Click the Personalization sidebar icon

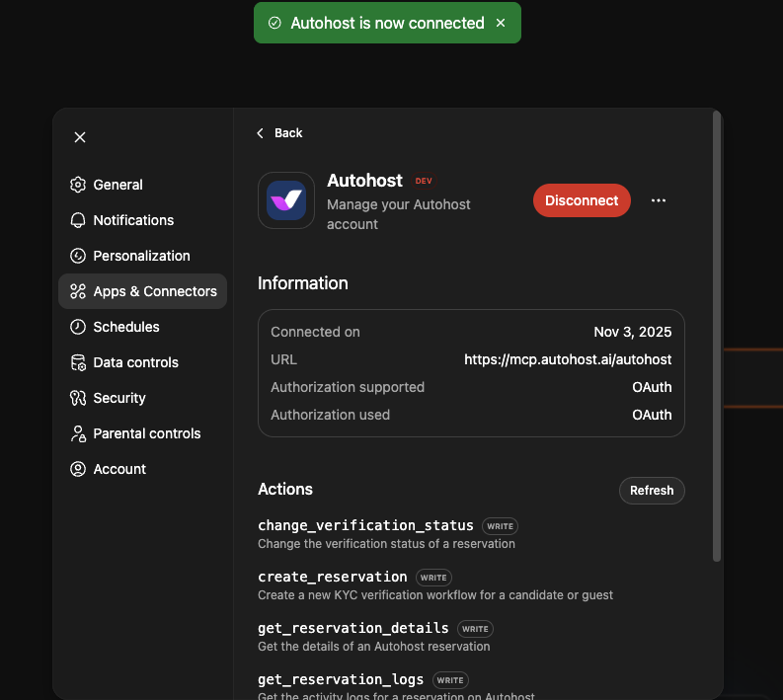click(x=78, y=256)
